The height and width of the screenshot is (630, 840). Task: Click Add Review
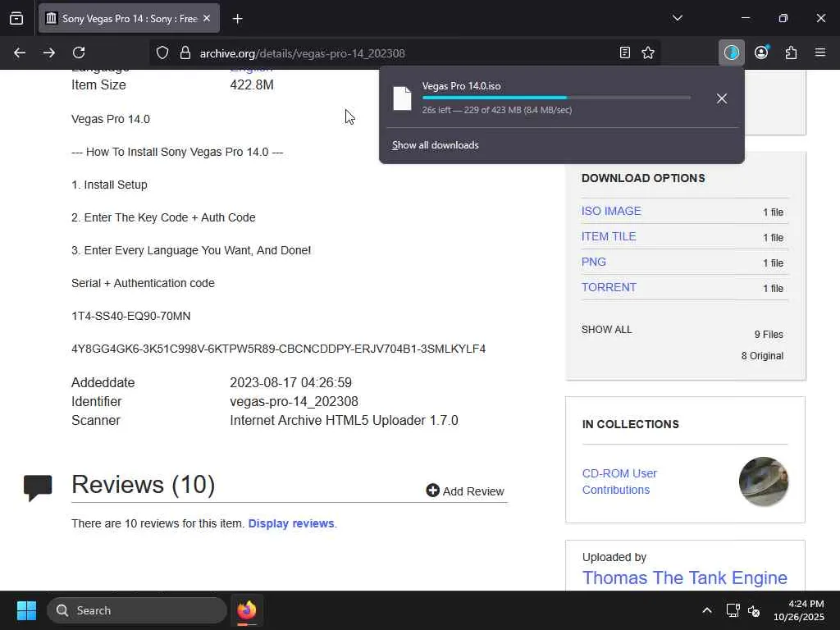(465, 491)
